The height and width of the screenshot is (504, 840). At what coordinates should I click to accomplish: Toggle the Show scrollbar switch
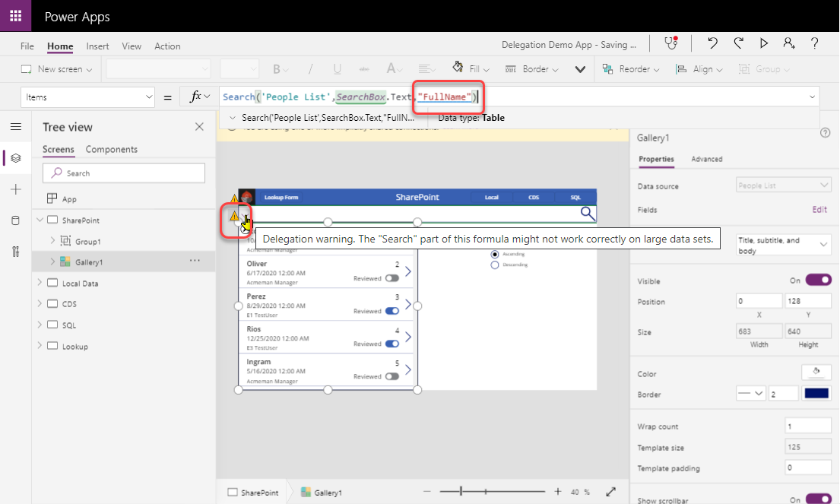(x=818, y=499)
